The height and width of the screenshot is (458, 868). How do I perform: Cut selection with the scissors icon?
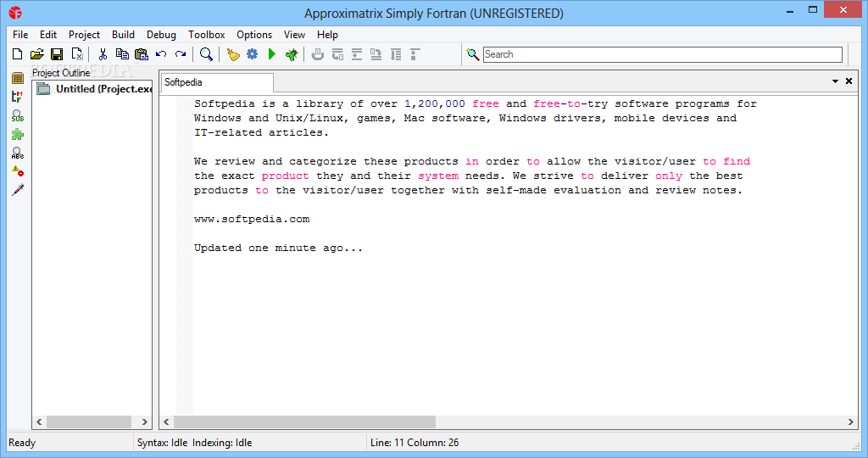click(103, 54)
